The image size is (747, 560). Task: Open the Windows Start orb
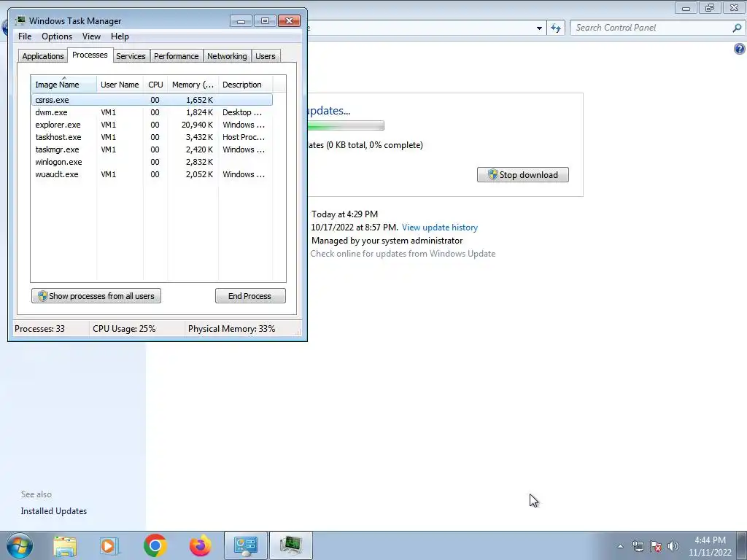coord(19,545)
